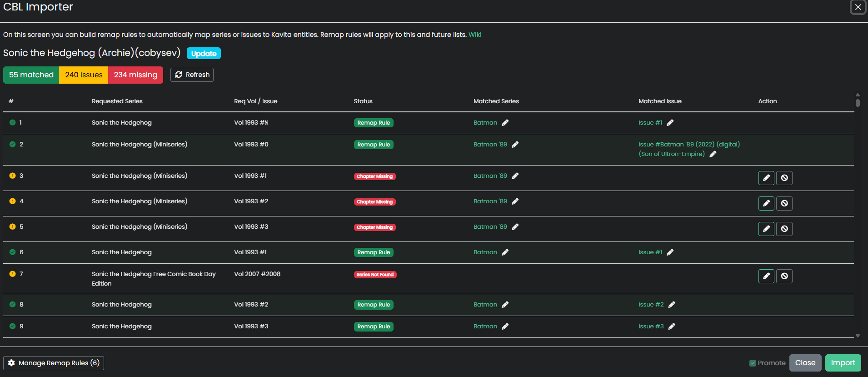Click the ignore action button for row 7

pyautogui.click(x=784, y=276)
